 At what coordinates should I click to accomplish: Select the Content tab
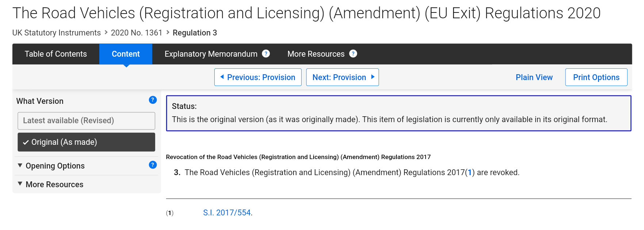coord(126,54)
